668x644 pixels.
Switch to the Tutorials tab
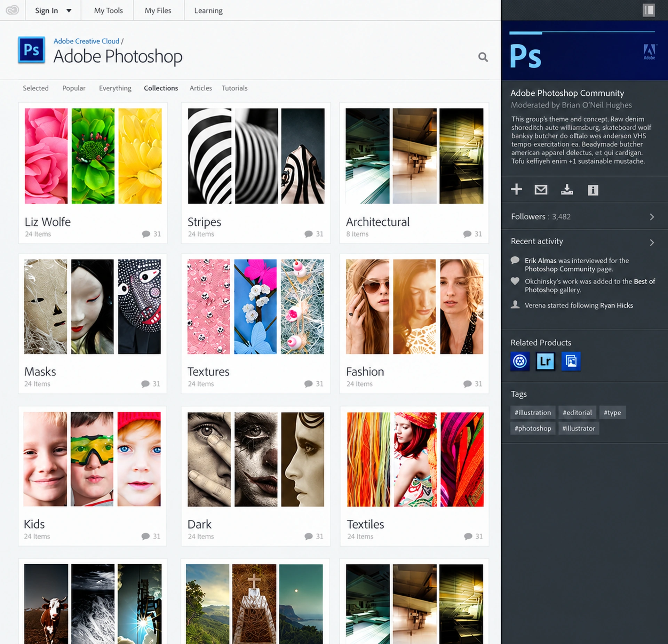click(x=234, y=88)
